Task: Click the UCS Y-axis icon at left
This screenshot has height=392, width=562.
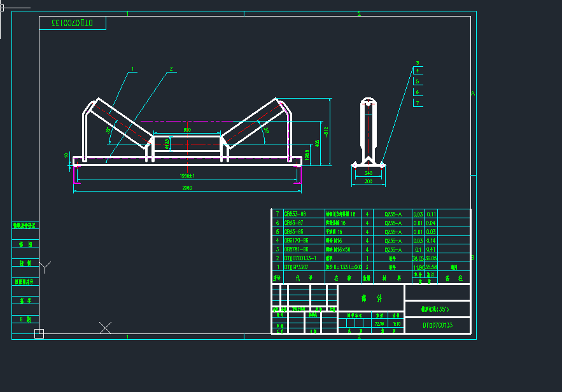Action: coord(45,266)
